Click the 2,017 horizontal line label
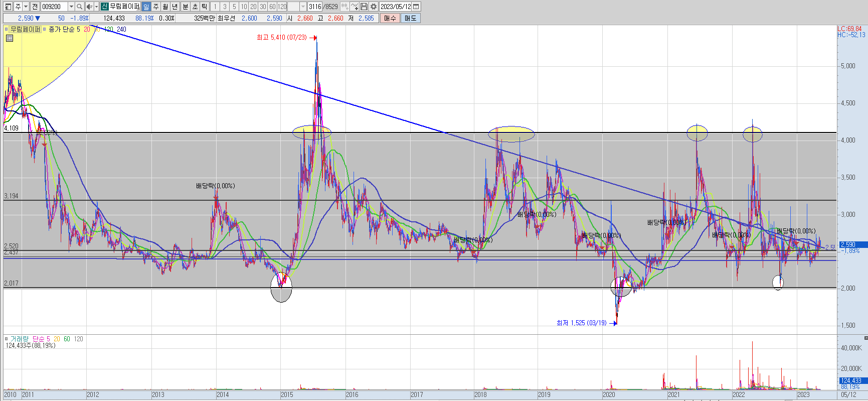The image size is (868, 401). [11, 284]
